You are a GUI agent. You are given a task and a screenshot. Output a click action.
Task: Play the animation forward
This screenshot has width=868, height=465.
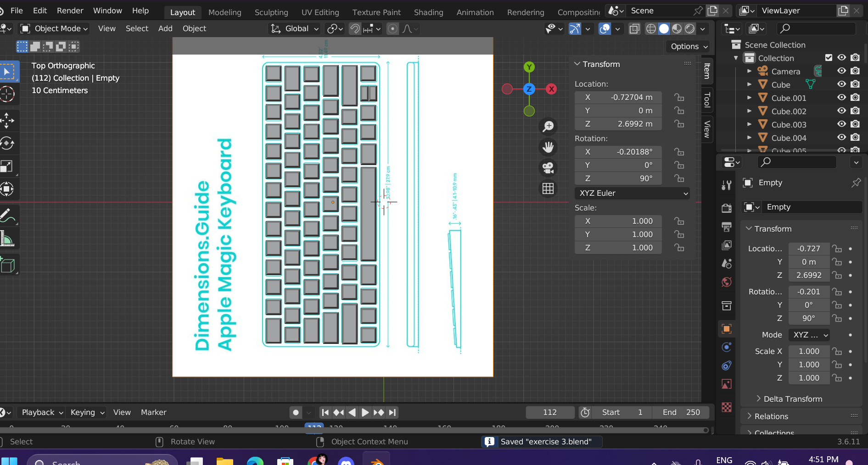tap(365, 412)
